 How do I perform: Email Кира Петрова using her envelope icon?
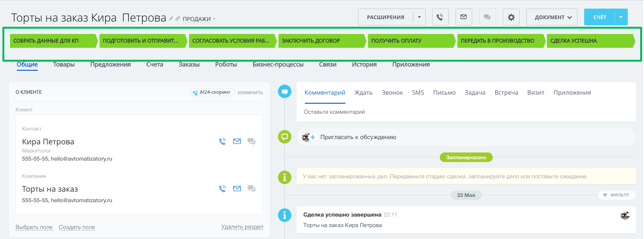237,141
